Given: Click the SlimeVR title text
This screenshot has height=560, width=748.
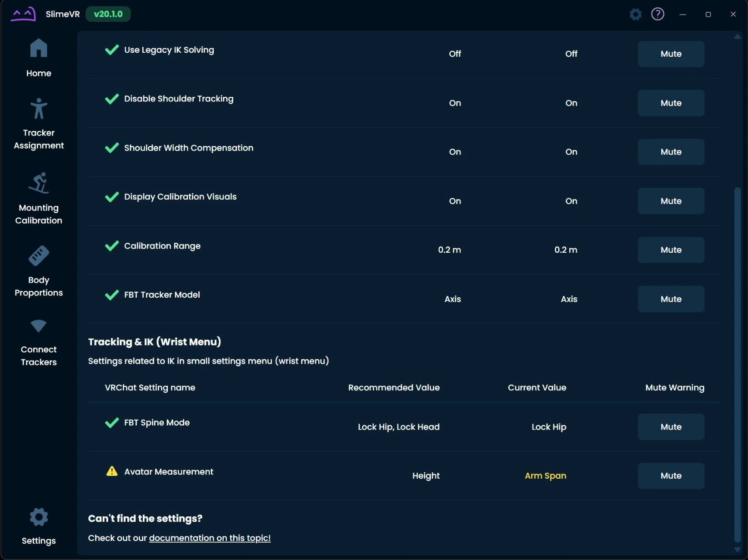Looking at the screenshot, I should pyautogui.click(x=63, y=14).
